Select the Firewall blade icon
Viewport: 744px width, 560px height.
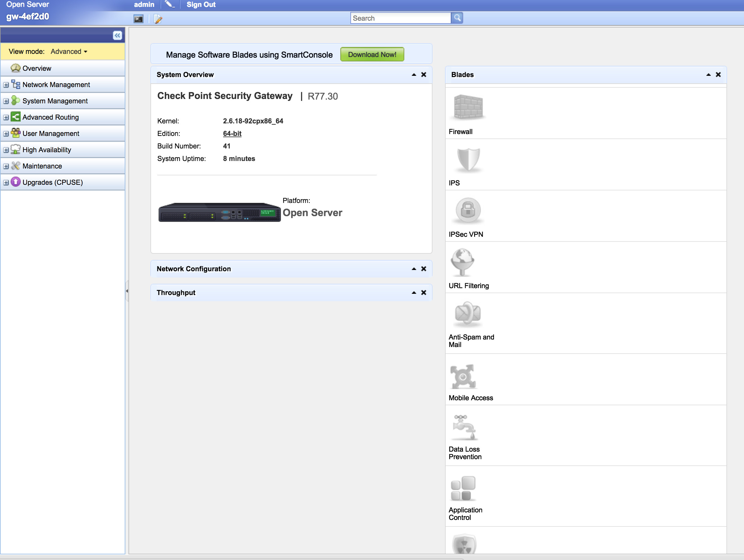[468, 107]
